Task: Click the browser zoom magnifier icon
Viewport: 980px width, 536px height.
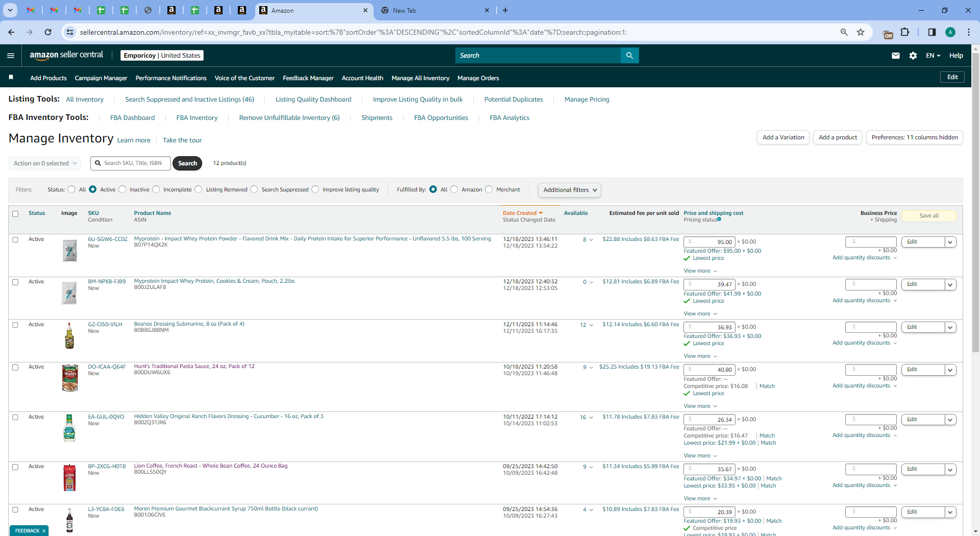Action: 844,32
